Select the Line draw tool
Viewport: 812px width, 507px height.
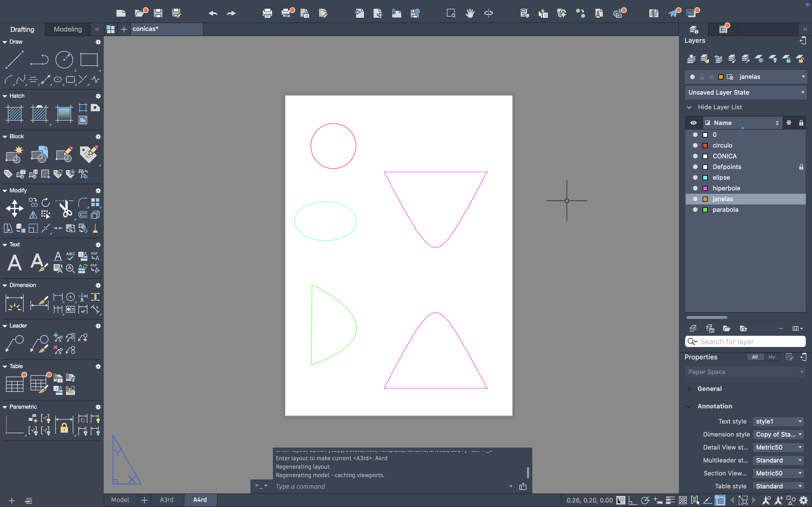click(14, 60)
